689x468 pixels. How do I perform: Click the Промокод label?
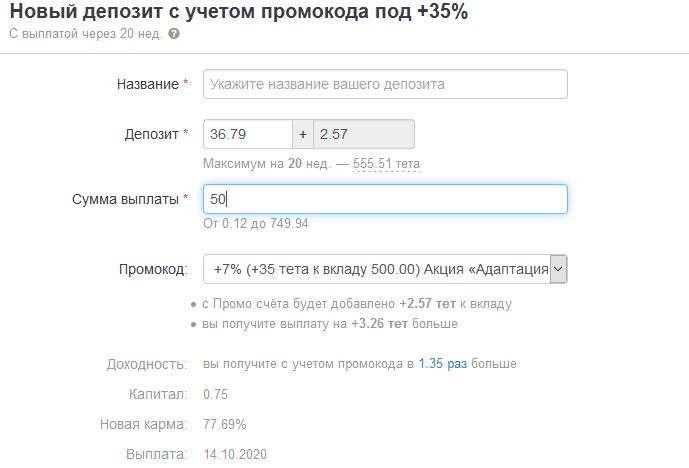pyautogui.click(x=153, y=269)
